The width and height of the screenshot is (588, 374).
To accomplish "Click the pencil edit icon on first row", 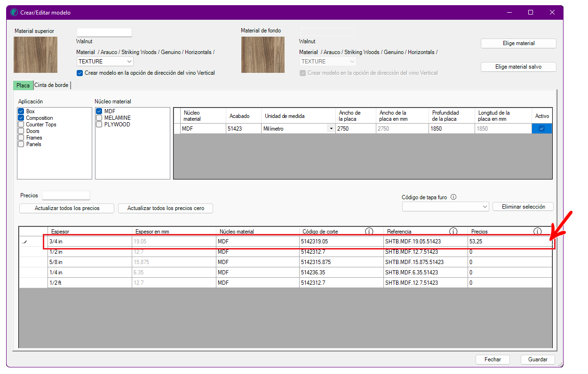I will pyautogui.click(x=24, y=242).
